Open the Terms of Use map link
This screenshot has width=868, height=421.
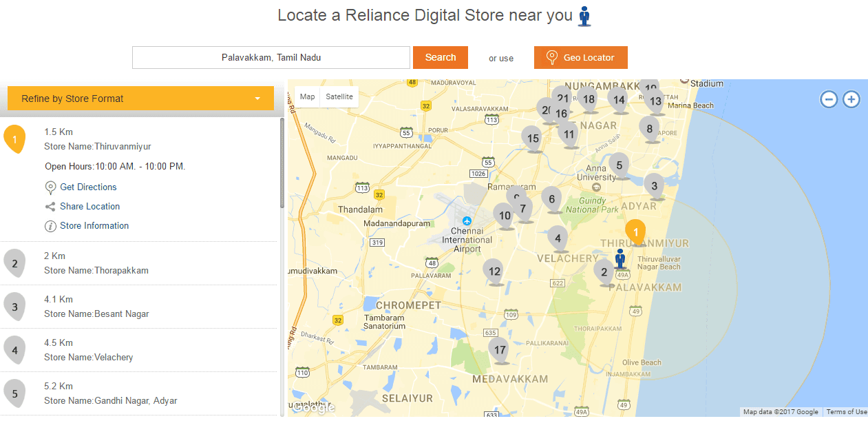[846, 412]
